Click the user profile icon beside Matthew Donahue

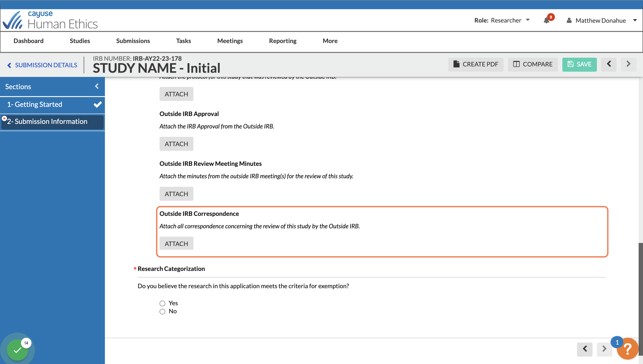tap(569, 21)
